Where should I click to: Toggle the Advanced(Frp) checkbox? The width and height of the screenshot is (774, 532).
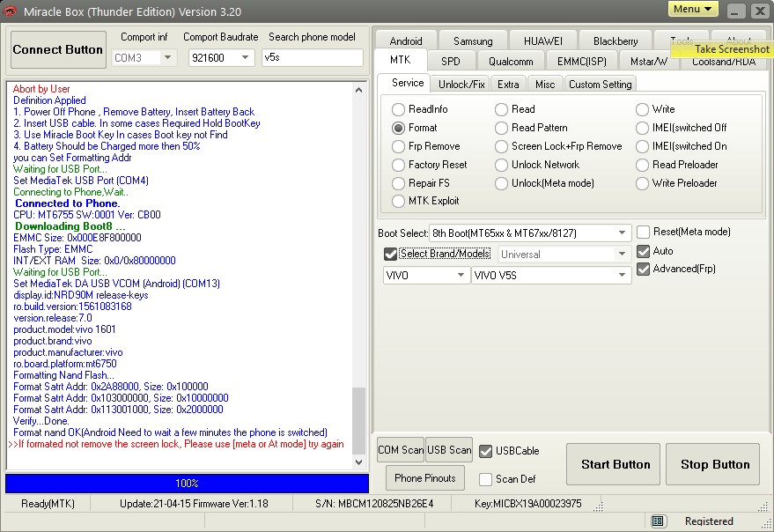tap(643, 270)
